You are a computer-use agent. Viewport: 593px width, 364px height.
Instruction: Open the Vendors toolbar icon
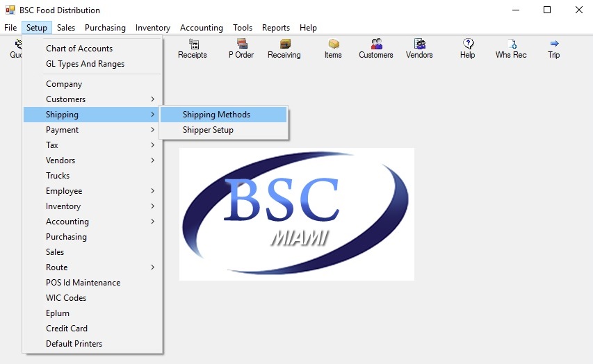[x=419, y=49]
